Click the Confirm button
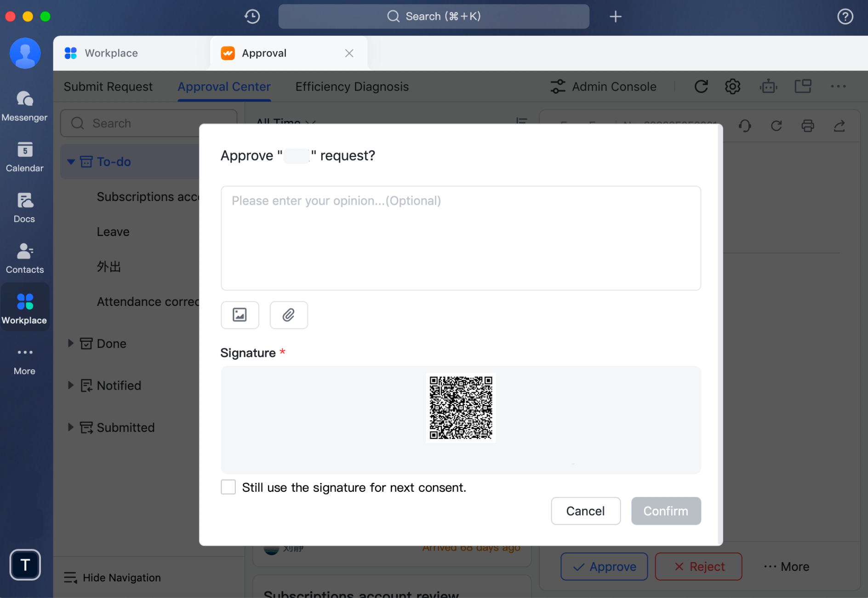 (666, 511)
